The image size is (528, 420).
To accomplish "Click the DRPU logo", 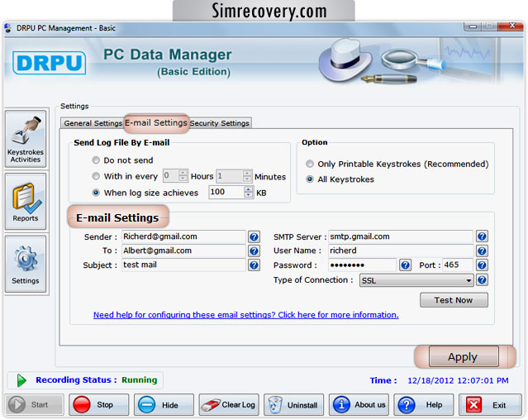I will pos(49,63).
